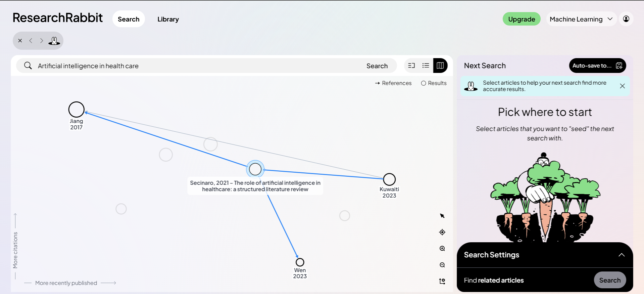Select the pointer cursor tool on graph

(442, 216)
